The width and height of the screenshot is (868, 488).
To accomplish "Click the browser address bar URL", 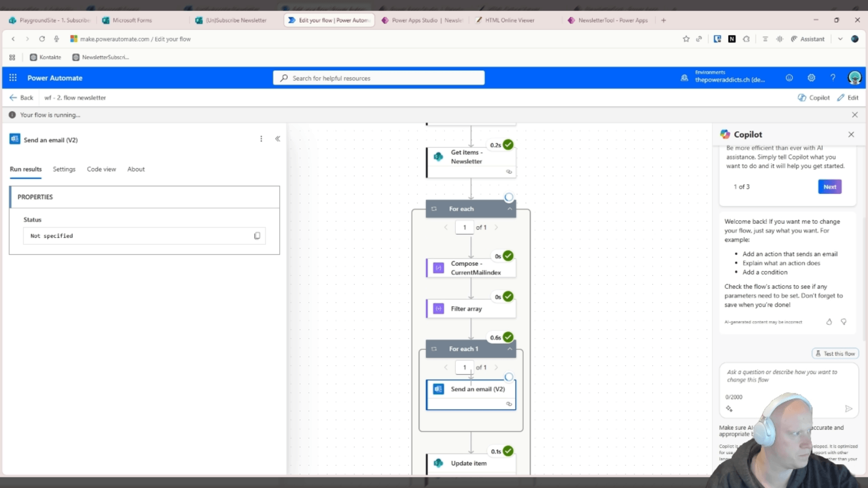I will coord(136,39).
